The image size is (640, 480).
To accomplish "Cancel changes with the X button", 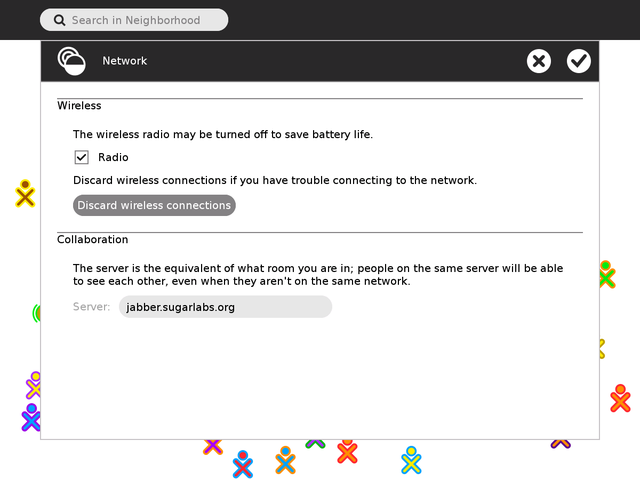I will (539, 61).
